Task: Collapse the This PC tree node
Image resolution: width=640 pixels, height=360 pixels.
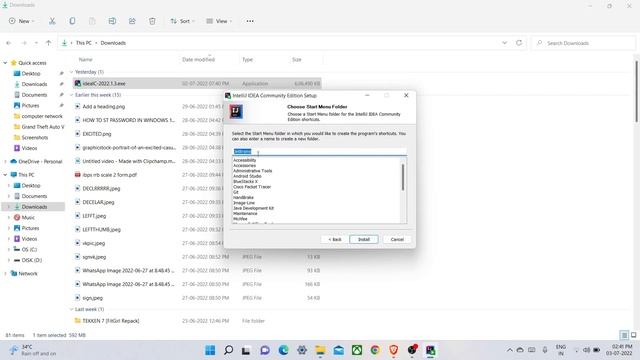Action: tap(5, 175)
